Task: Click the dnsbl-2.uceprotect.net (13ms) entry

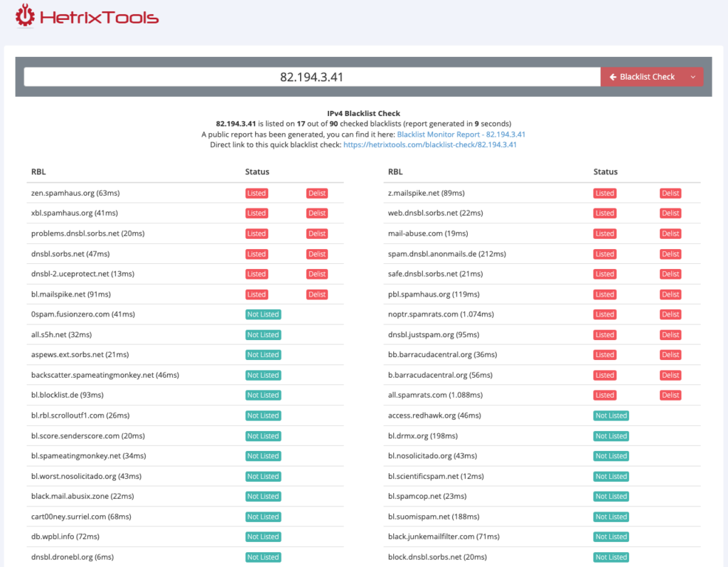Action: (82, 274)
